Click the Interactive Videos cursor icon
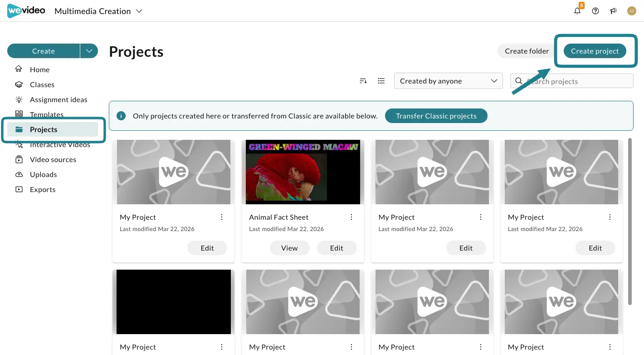 pyautogui.click(x=19, y=145)
